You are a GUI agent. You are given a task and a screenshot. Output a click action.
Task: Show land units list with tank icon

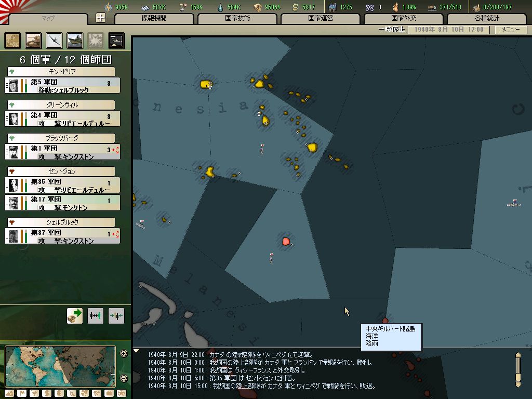tap(33, 41)
